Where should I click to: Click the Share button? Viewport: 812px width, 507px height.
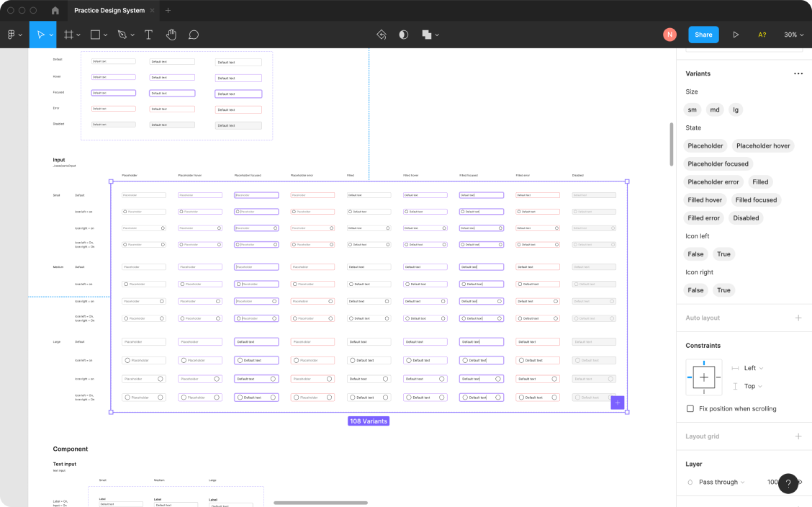coord(703,34)
